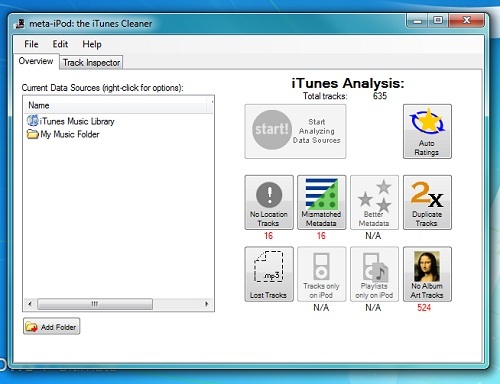Click the total tracks value 635
Image resolution: width=500 pixels, height=384 pixels.
tap(380, 96)
